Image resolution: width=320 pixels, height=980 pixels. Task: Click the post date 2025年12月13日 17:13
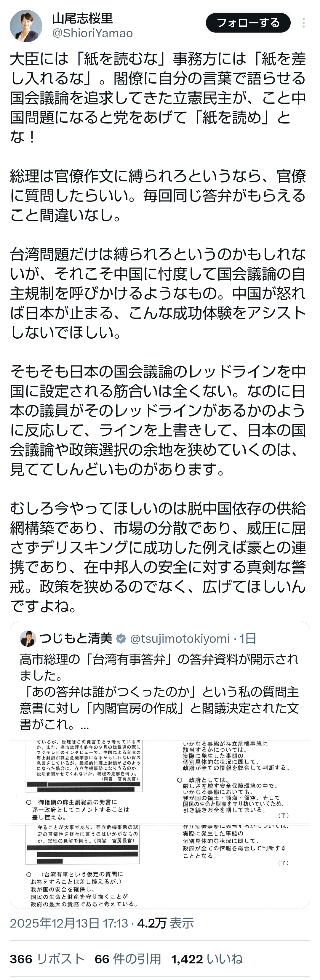pyautogui.click(x=69, y=924)
